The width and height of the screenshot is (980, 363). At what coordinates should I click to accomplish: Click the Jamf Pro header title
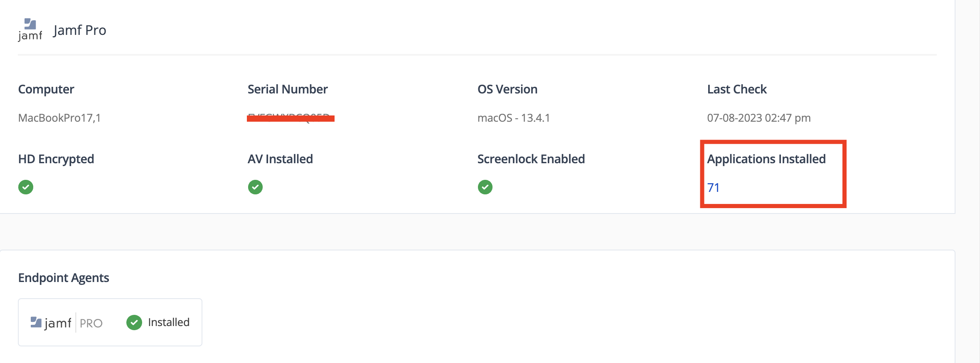click(80, 30)
